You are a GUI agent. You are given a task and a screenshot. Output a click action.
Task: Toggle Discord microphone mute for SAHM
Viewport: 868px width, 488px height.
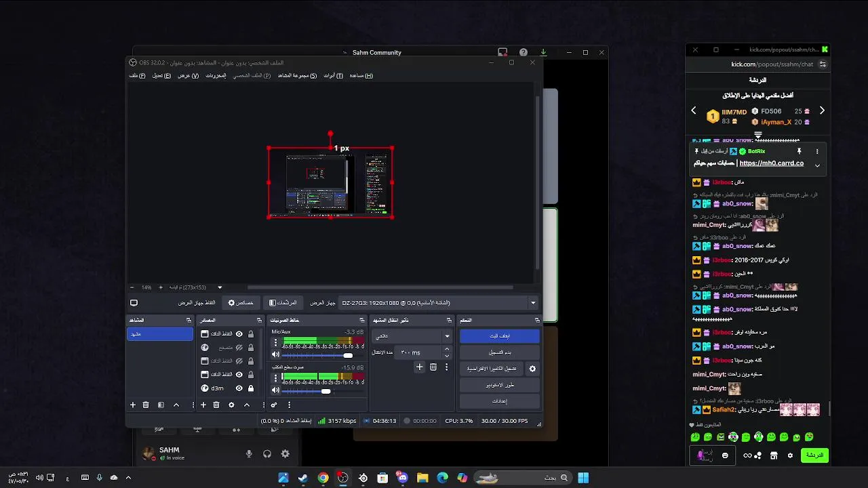(x=249, y=454)
